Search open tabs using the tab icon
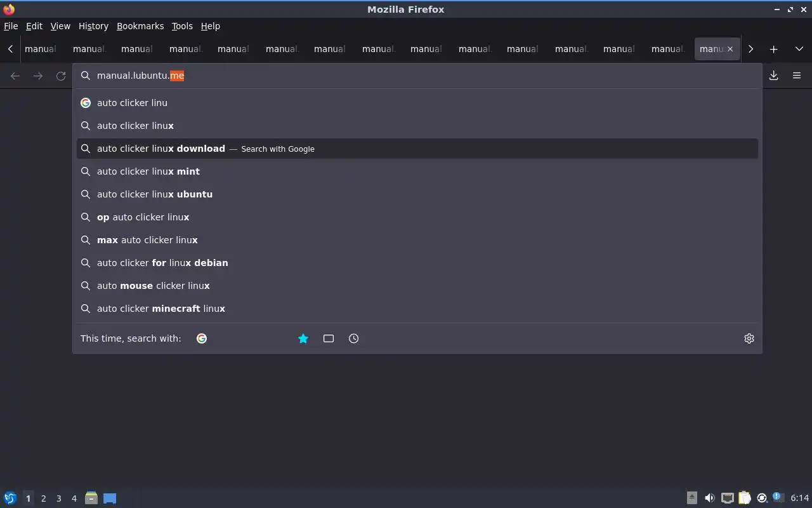 pos(329,338)
